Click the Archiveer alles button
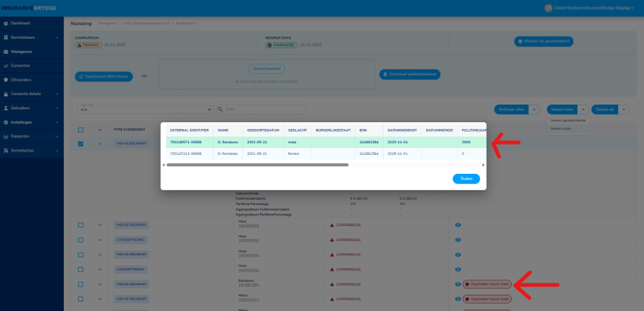This screenshot has height=311, width=644. 511,109
